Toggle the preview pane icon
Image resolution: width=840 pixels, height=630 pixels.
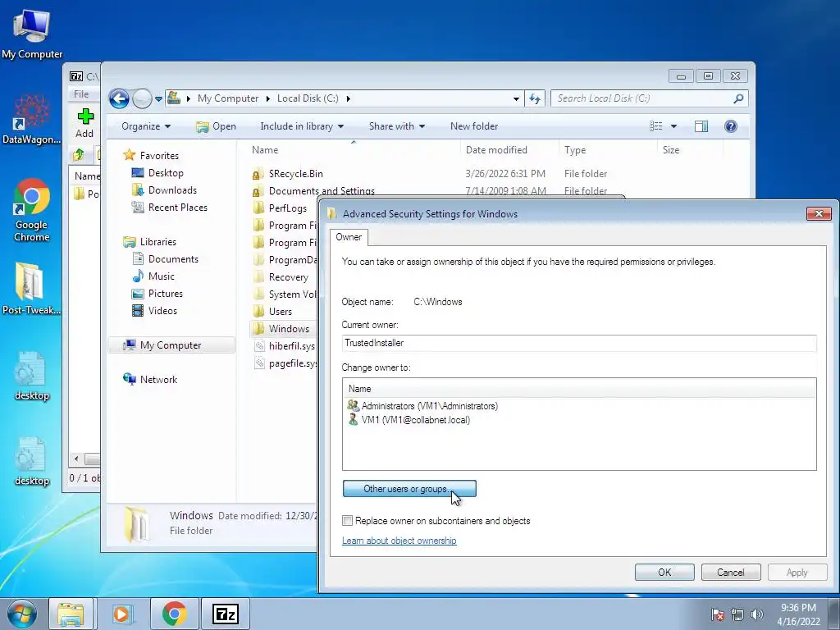pyautogui.click(x=701, y=126)
